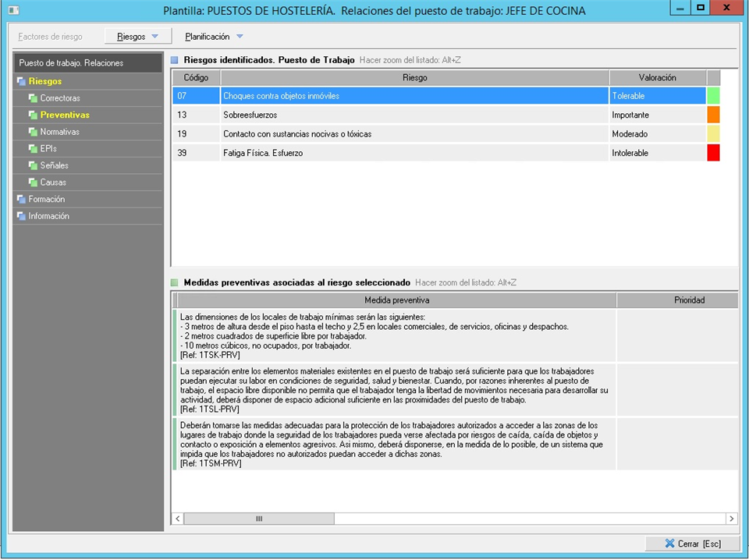The height and width of the screenshot is (560, 749).
Task: Click the Señales sidebar icon
Action: [33, 165]
